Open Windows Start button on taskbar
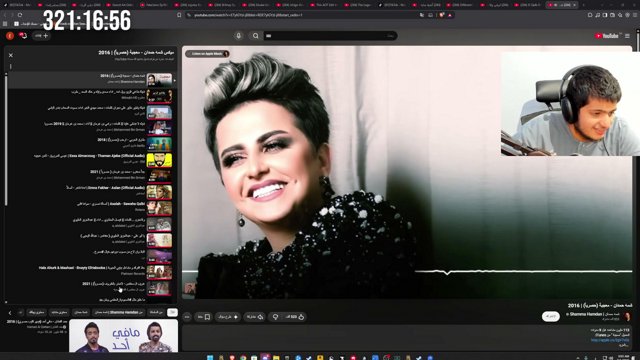The image size is (640, 360). point(210,358)
